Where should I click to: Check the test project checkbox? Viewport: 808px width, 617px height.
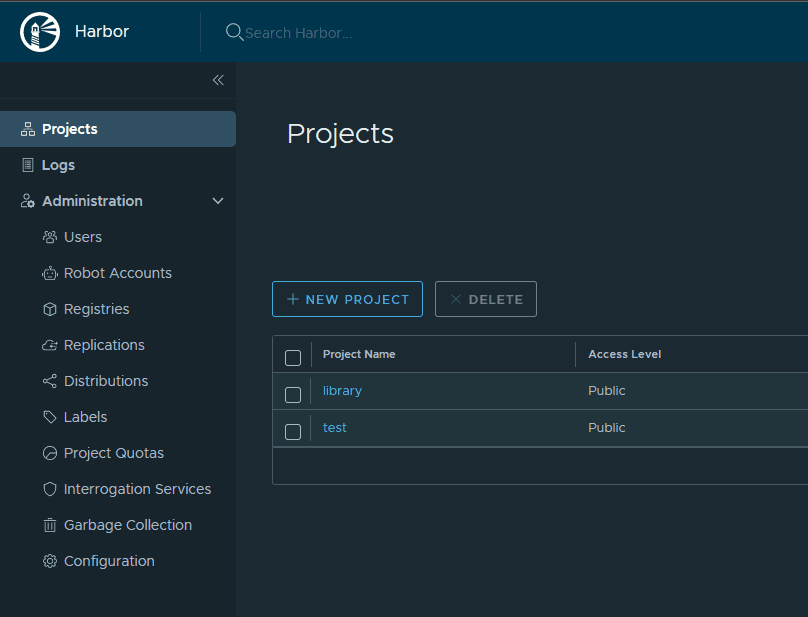click(x=293, y=431)
